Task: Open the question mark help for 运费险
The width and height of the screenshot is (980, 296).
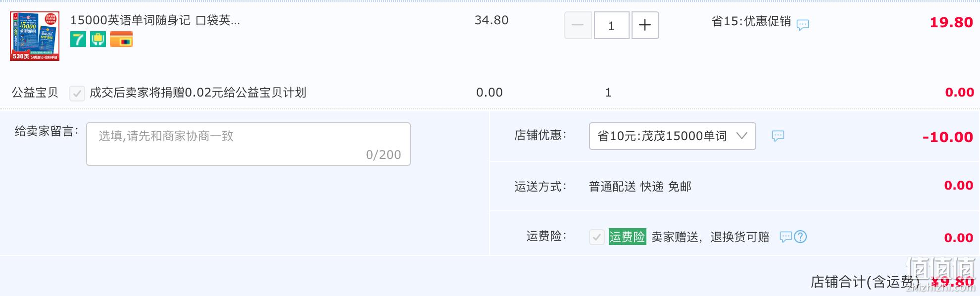Action: pos(800,237)
